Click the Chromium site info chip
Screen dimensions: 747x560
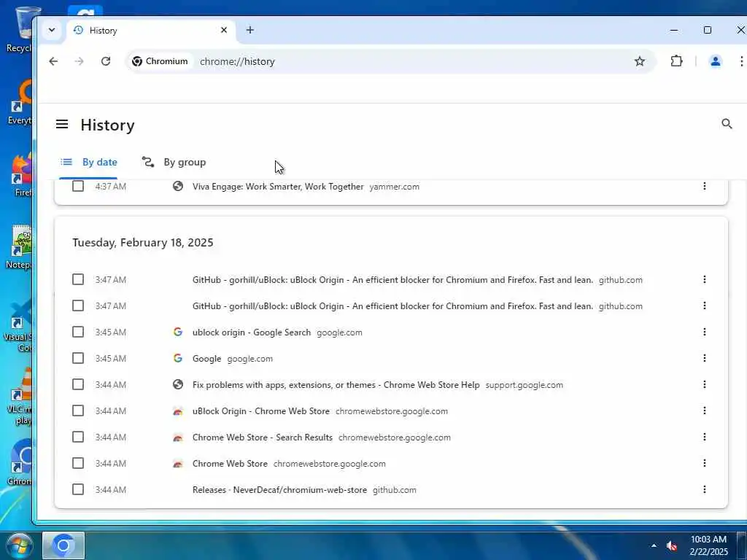click(x=160, y=61)
